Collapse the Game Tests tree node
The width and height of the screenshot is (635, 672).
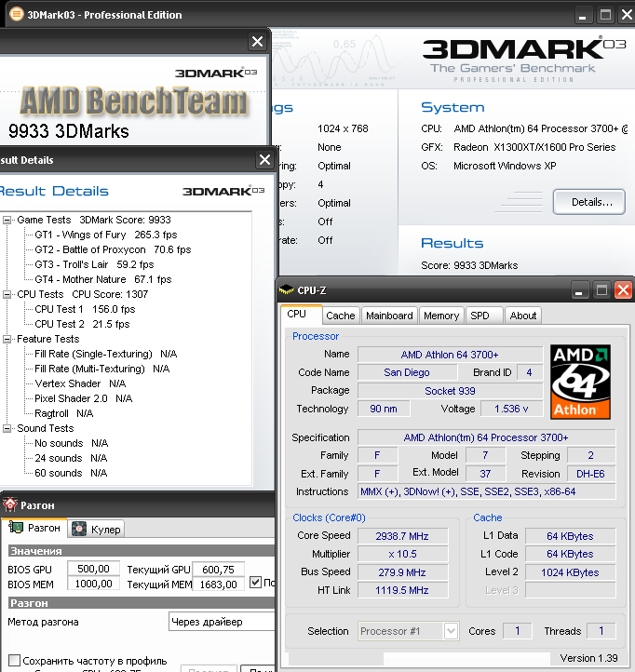click(7, 220)
